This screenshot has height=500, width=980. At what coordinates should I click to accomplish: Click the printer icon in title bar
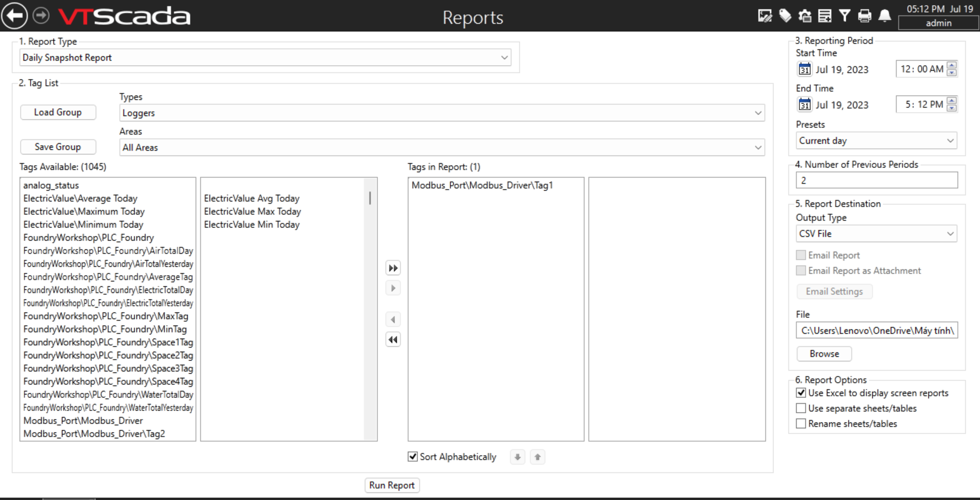(865, 16)
